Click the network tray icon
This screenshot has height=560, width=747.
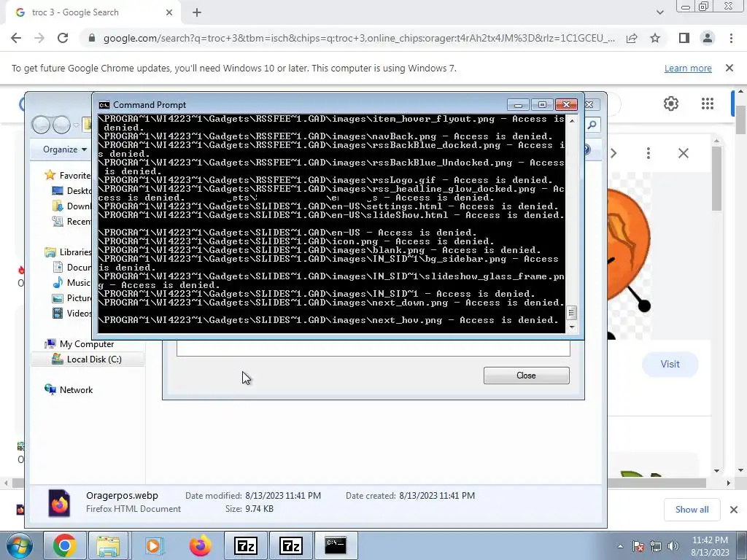(656, 546)
